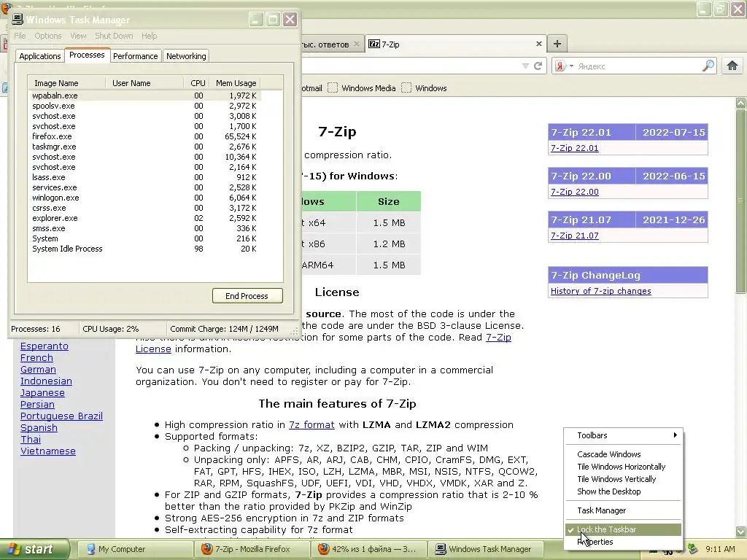Click the Task Manager title bar icon
747x560 pixels.
click(x=18, y=19)
